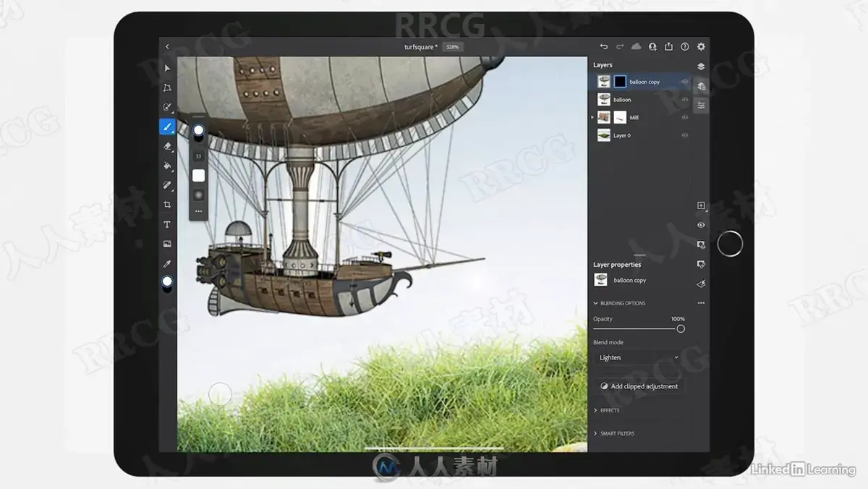Undo the last action
The image size is (868, 489).
click(604, 46)
